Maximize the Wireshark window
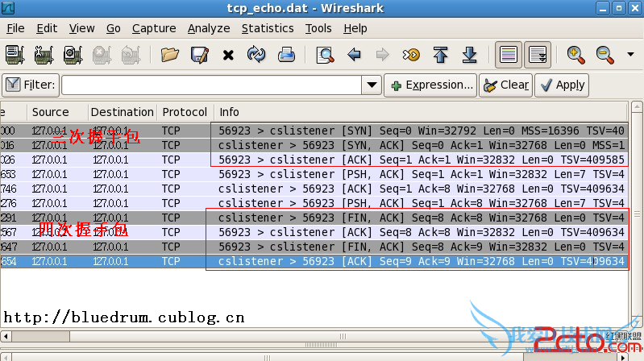The width and height of the screenshot is (644, 361). (618, 8)
